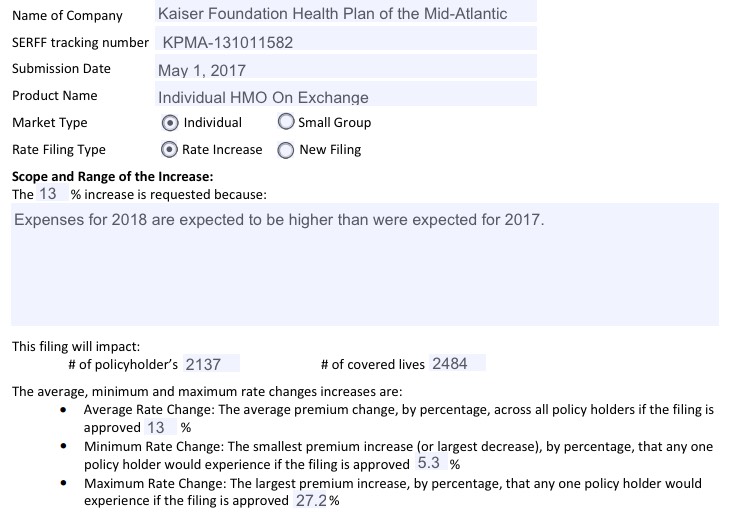Select the Rate Increase filing type
Viewport: 747px width, 521px height.
(x=170, y=150)
